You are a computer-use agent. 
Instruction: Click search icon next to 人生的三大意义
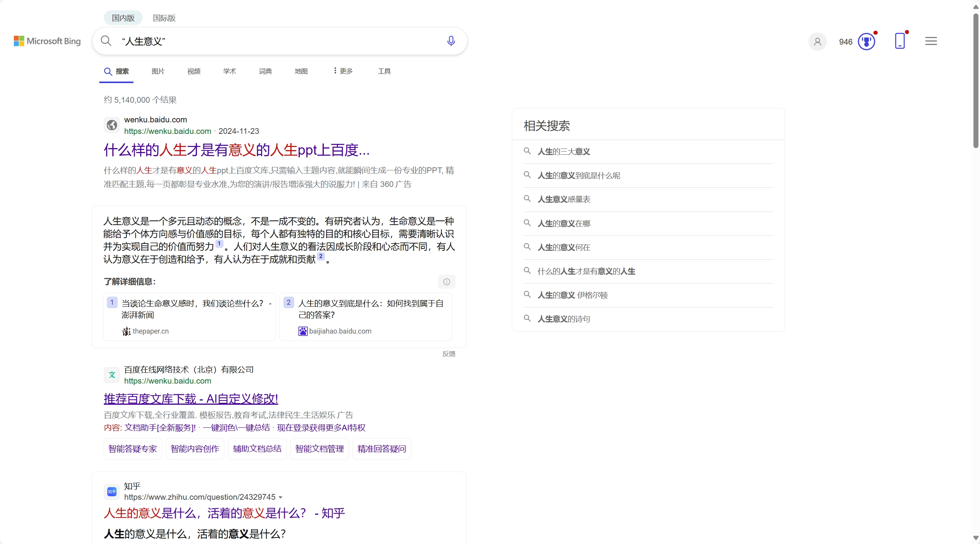point(527,151)
